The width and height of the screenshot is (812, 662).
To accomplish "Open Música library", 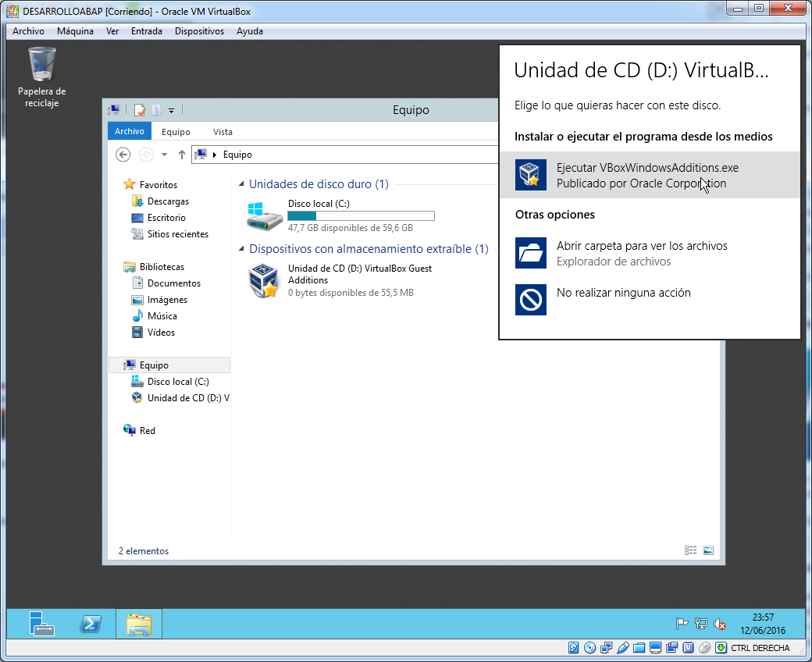I will [162, 316].
